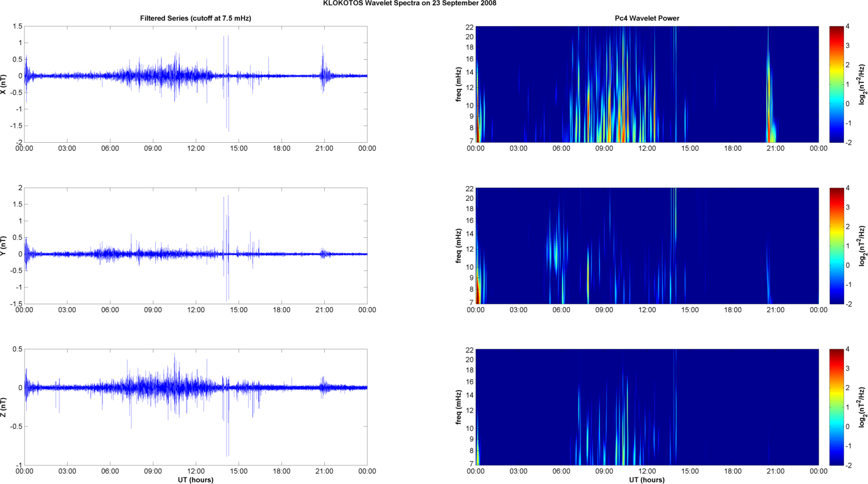
Task: Click the top spectrogram's colorbar
Action: 836,84
